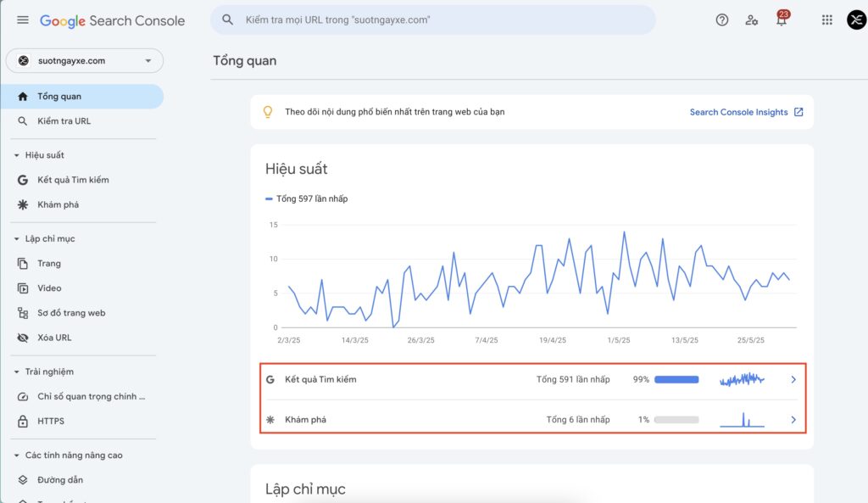868x503 pixels.
Task: Click the Kết quả Tìm kiếm sparkline chart
Action: pos(742,379)
